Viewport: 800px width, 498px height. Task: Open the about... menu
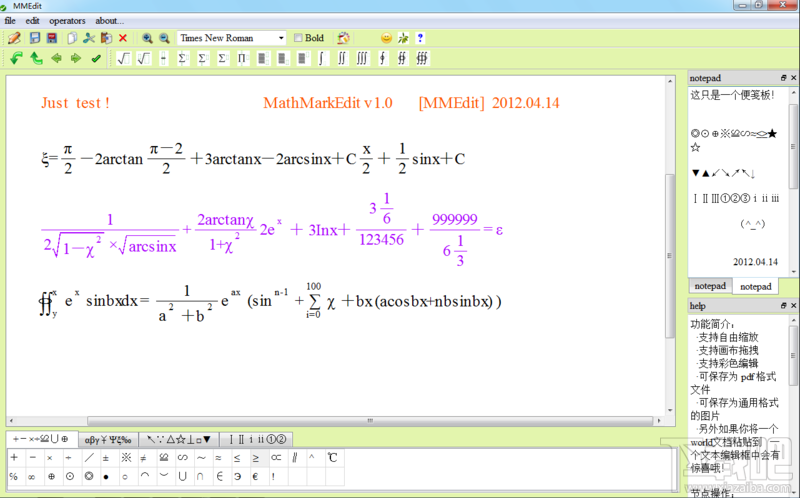(x=109, y=20)
